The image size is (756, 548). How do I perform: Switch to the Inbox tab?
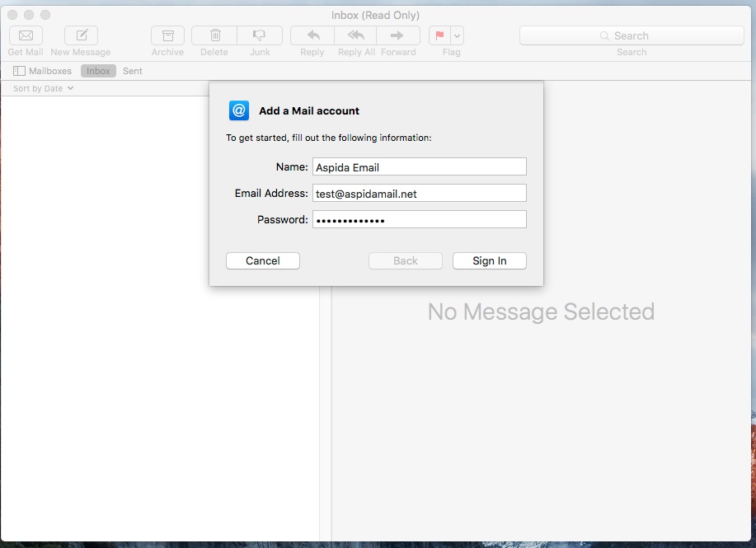pyautogui.click(x=98, y=71)
